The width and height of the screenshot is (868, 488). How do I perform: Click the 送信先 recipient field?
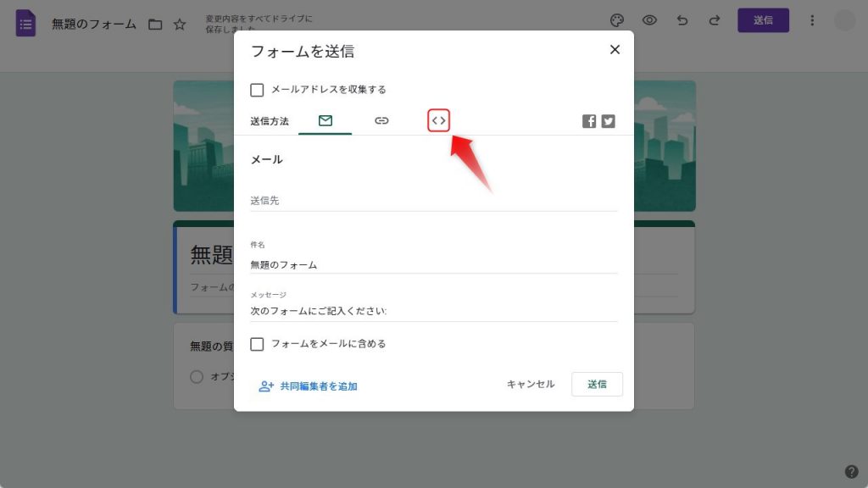tap(433, 201)
